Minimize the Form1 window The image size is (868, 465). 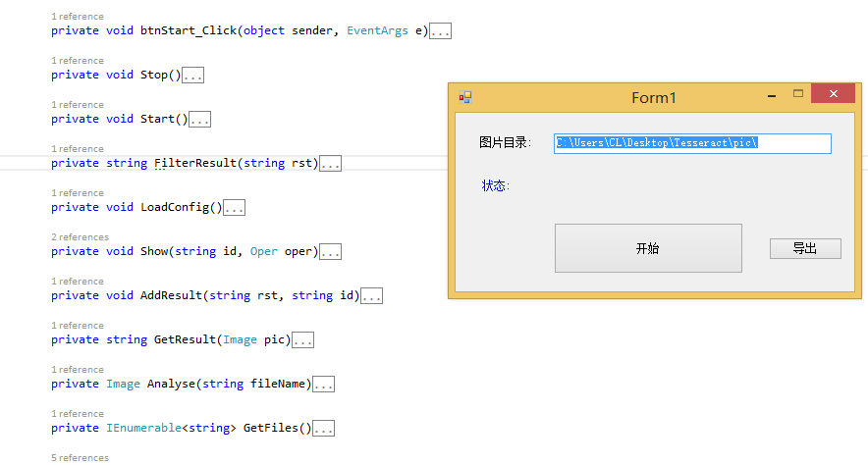(x=772, y=96)
